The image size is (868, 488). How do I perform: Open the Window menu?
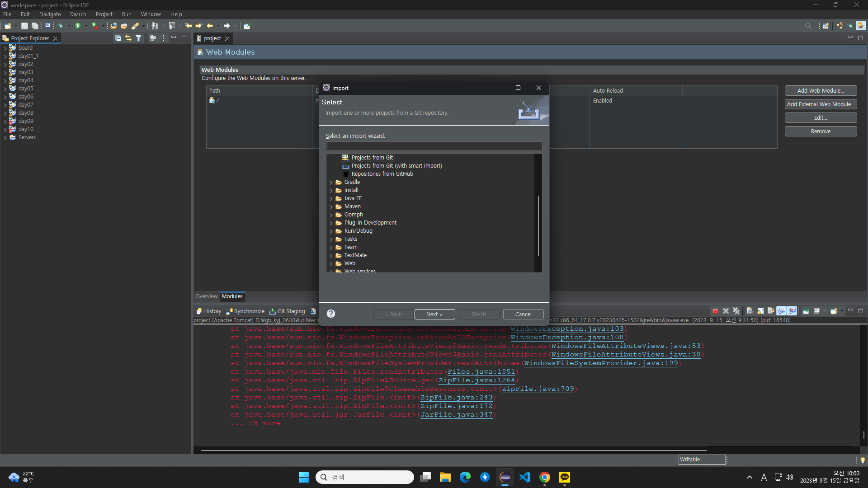click(151, 14)
